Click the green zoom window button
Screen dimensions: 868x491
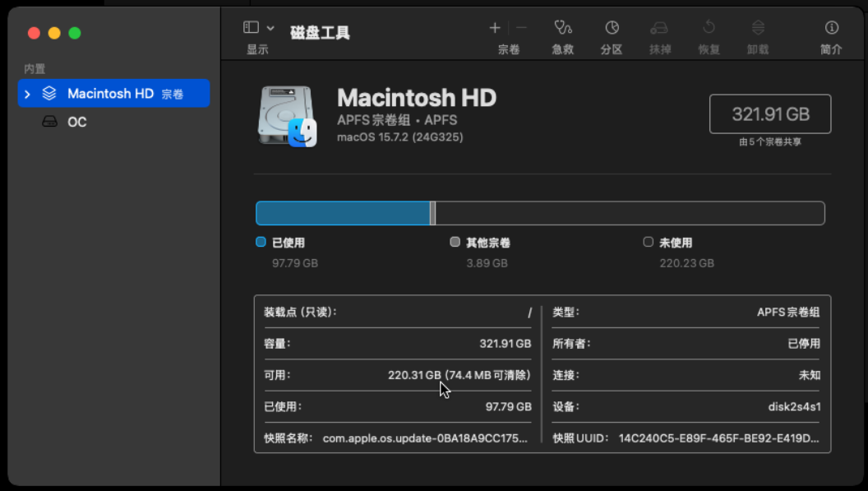click(75, 33)
